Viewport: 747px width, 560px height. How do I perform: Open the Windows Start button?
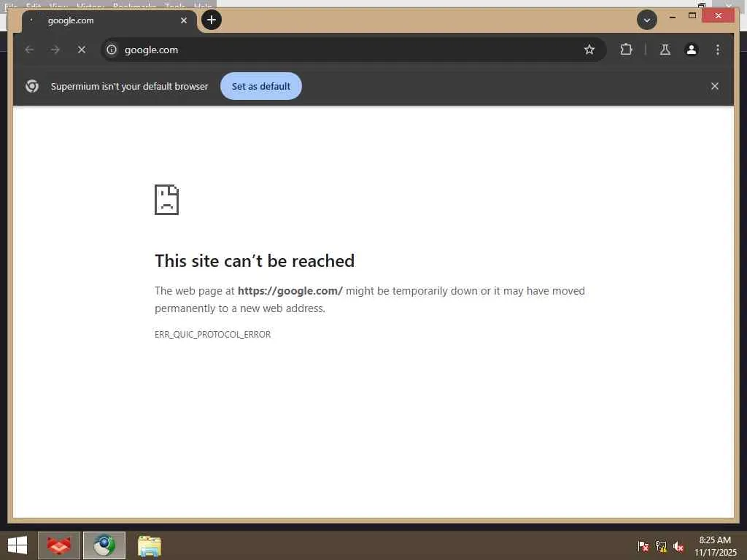(x=18, y=545)
